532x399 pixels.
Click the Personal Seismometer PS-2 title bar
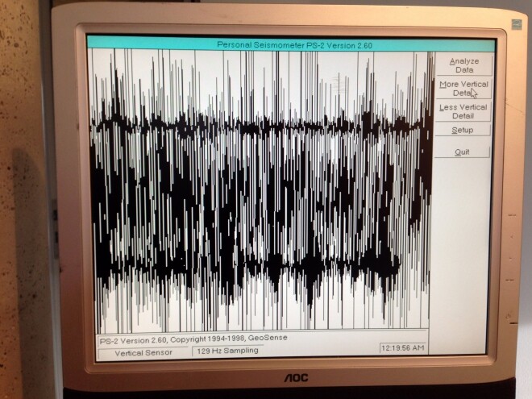click(291, 44)
